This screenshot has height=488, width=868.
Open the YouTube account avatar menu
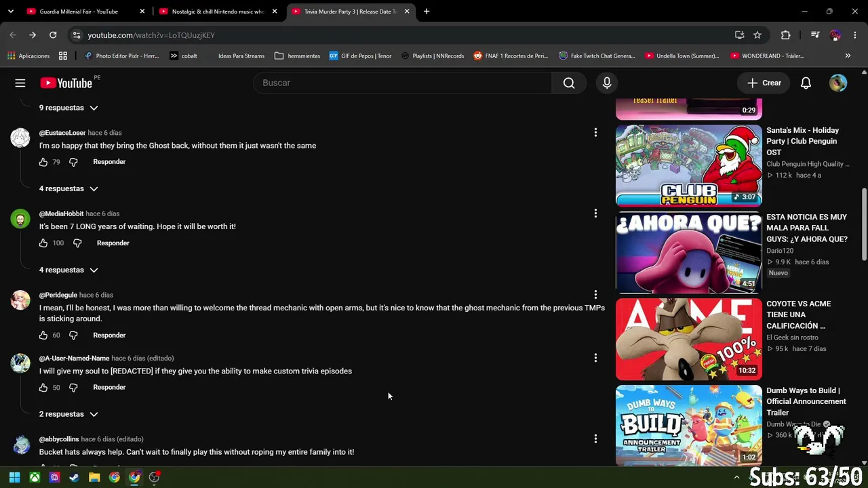pyautogui.click(x=838, y=83)
